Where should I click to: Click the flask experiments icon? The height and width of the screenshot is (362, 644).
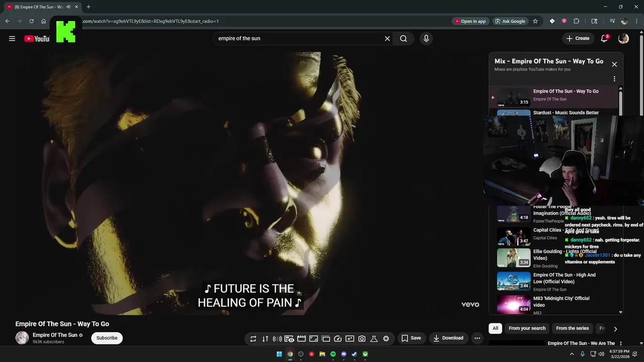(x=374, y=339)
